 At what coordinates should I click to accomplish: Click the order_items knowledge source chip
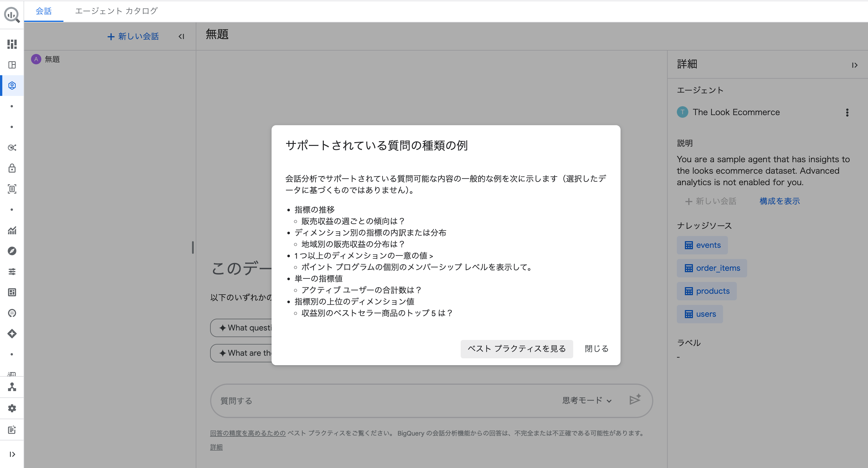(711, 268)
